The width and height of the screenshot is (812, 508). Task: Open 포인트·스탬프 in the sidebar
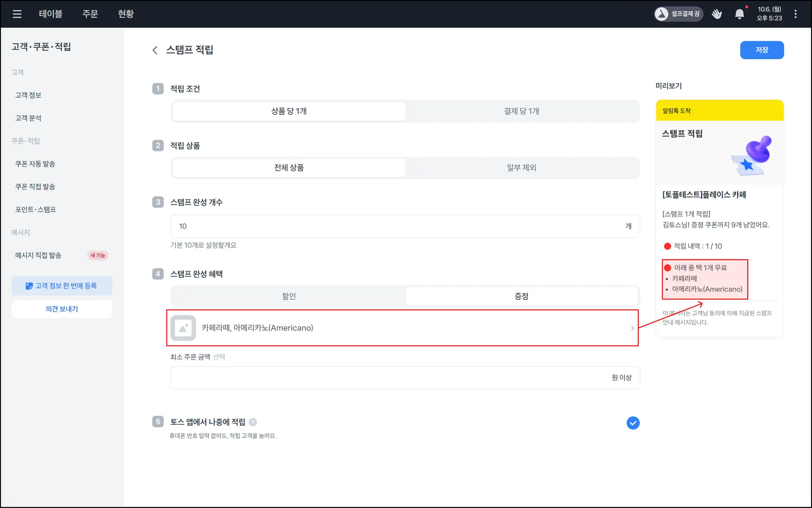click(x=36, y=210)
